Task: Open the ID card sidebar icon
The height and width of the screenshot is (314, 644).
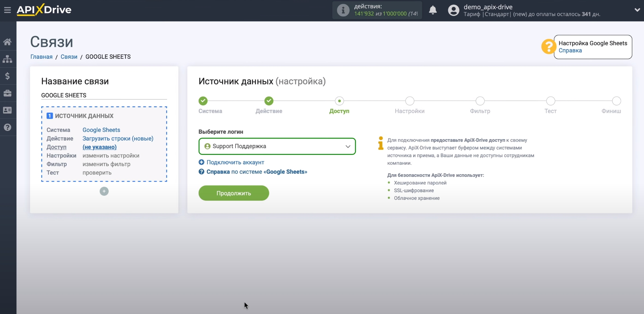Action: [x=8, y=110]
